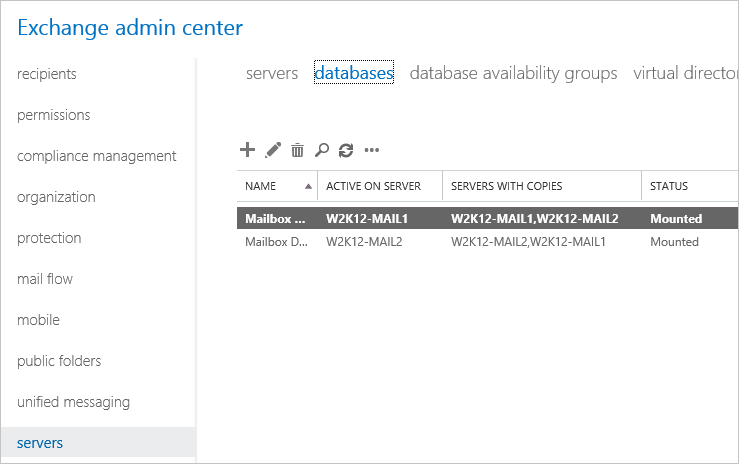The image size is (739, 464).
Task: Click the Delete trash can icon
Action: click(x=297, y=150)
